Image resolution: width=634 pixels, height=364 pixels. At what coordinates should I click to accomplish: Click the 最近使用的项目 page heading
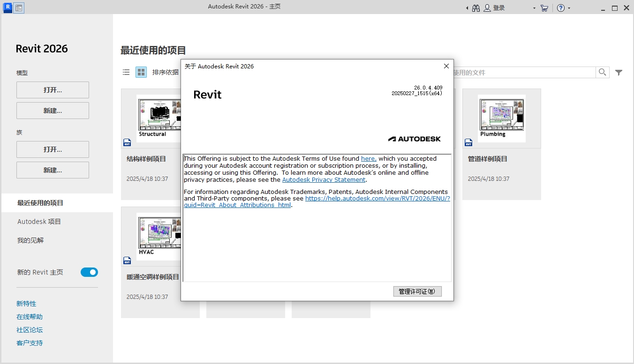[x=153, y=50]
